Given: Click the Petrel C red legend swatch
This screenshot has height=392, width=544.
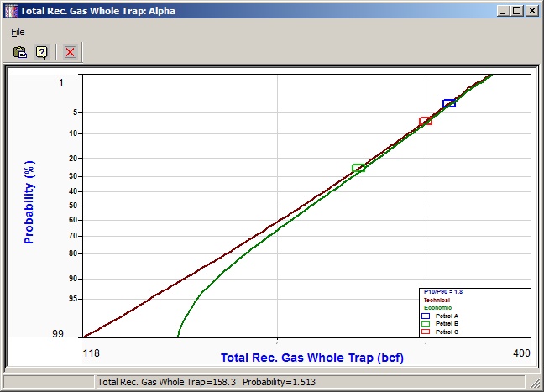Looking at the screenshot, I should click(x=425, y=332).
